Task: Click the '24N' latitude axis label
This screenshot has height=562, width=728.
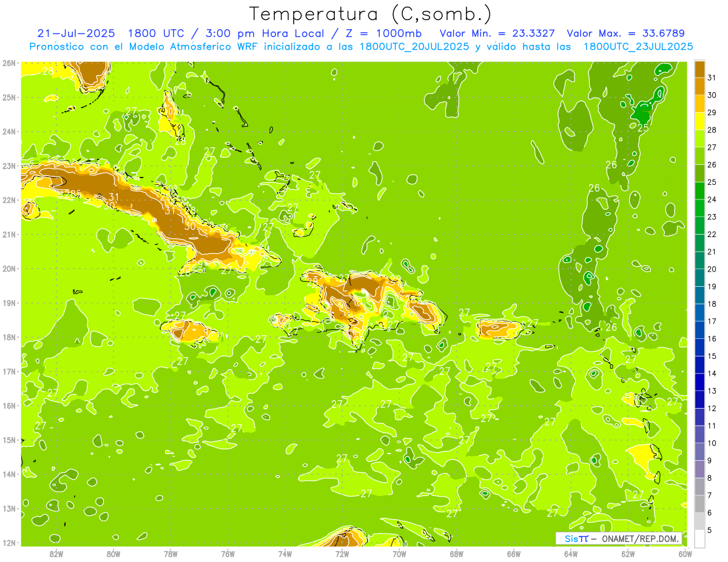Action: [9, 132]
